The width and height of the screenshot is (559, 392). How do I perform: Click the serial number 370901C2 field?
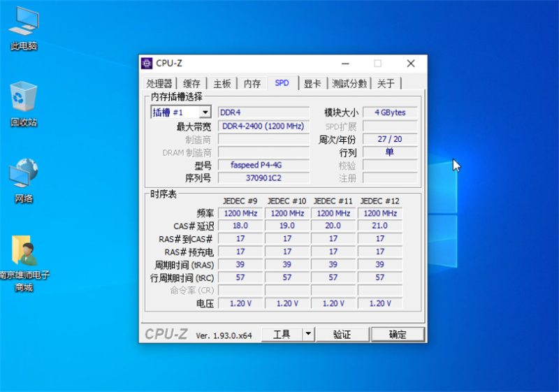click(264, 177)
